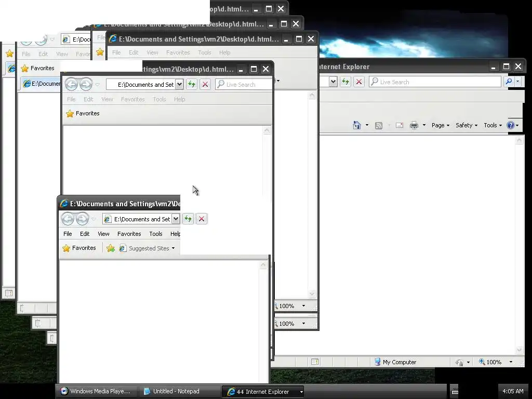Click the blue Help question-mark icon

point(511,125)
